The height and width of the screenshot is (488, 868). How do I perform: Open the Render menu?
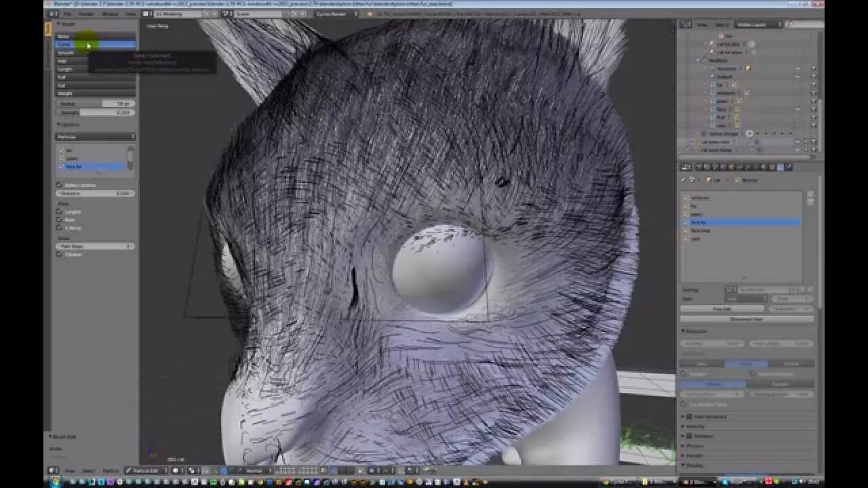pos(86,14)
